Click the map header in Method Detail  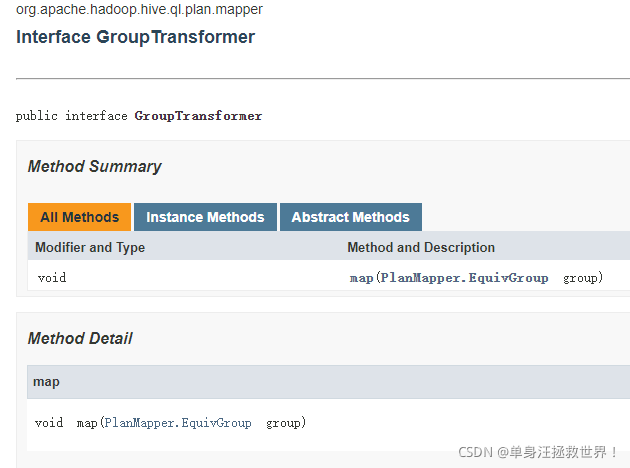coord(46,382)
